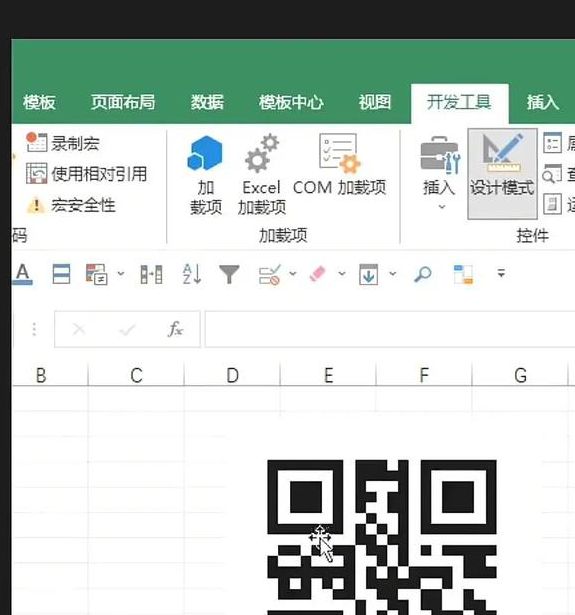The width and height of the screenshot is (575, 615).
Task: Sort A to Z ascending
Action: click(192, 274)
